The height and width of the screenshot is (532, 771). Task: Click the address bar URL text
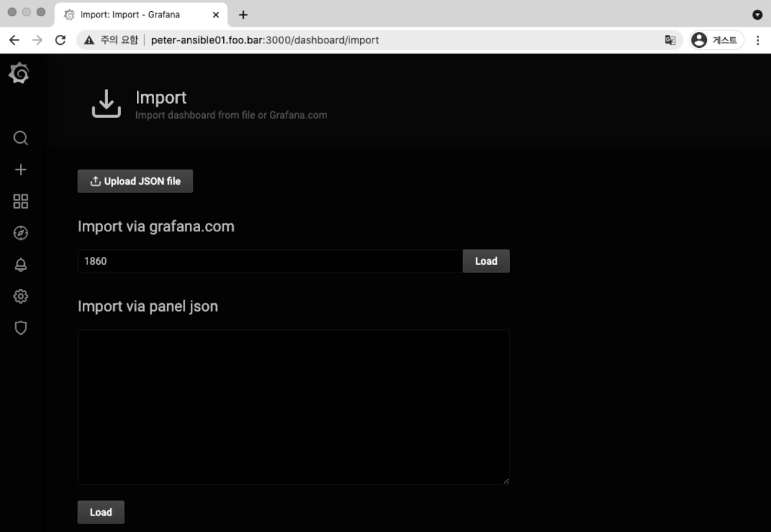265,40
